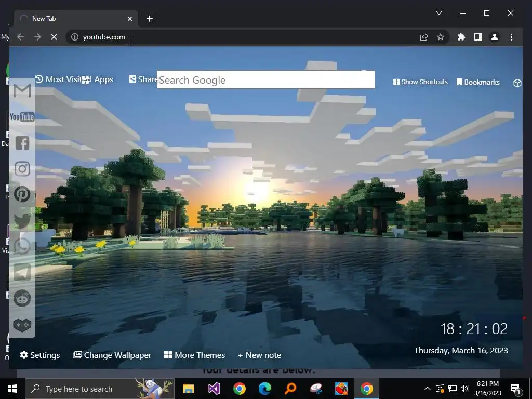Screen dimensions: 532x399
Task: Open File Explorer from the taskbar
Action: point(188,389)
